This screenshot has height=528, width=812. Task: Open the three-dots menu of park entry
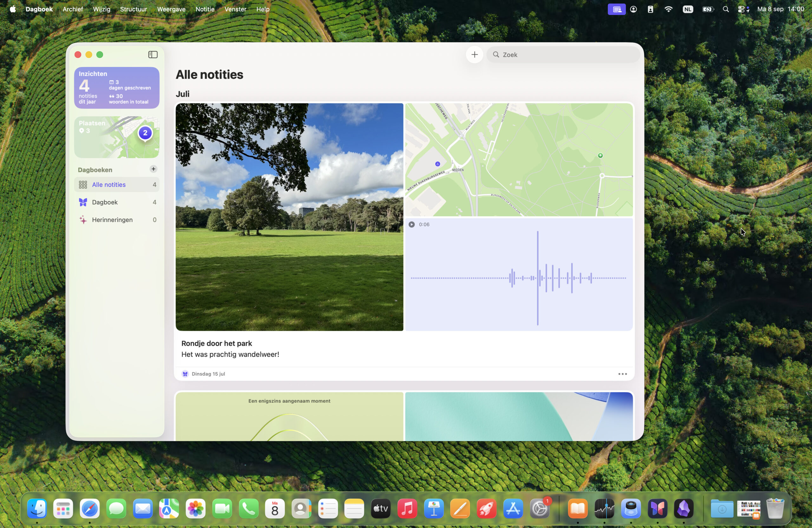622,374
